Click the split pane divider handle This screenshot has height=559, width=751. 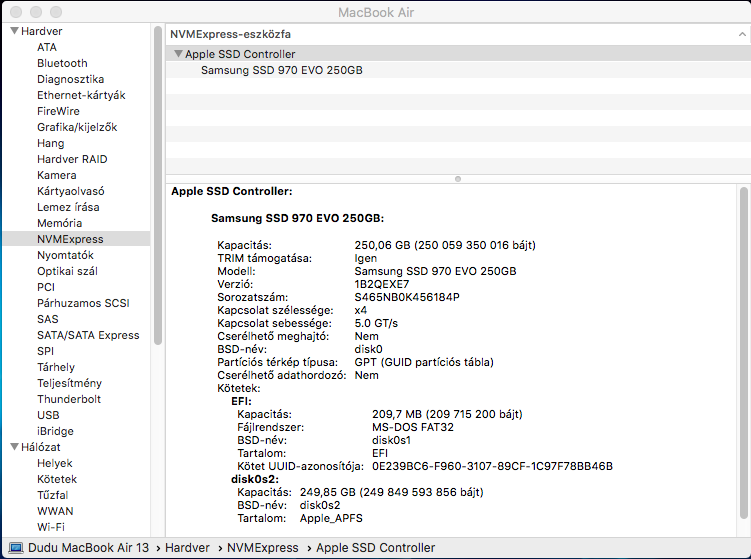click(x=458, y=179)
